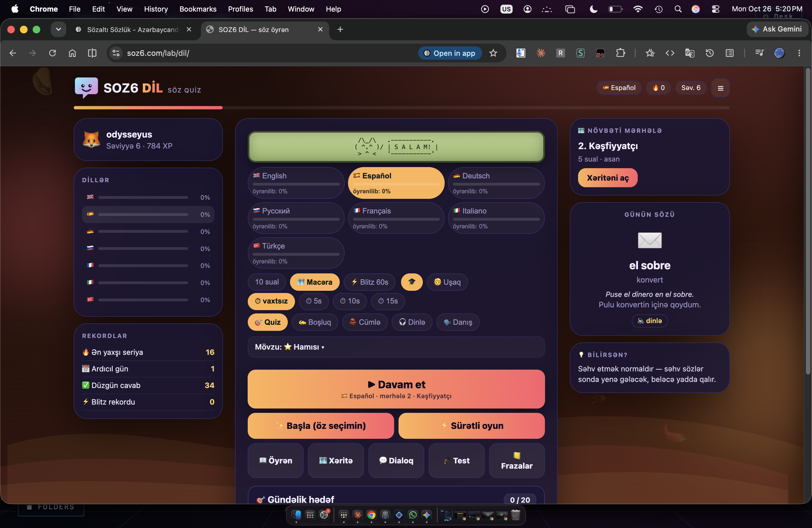Open macOS Spotlight search icon
The height and width of the screenshot is (528, 812).
pyautogui.click(x=678, y=9)
